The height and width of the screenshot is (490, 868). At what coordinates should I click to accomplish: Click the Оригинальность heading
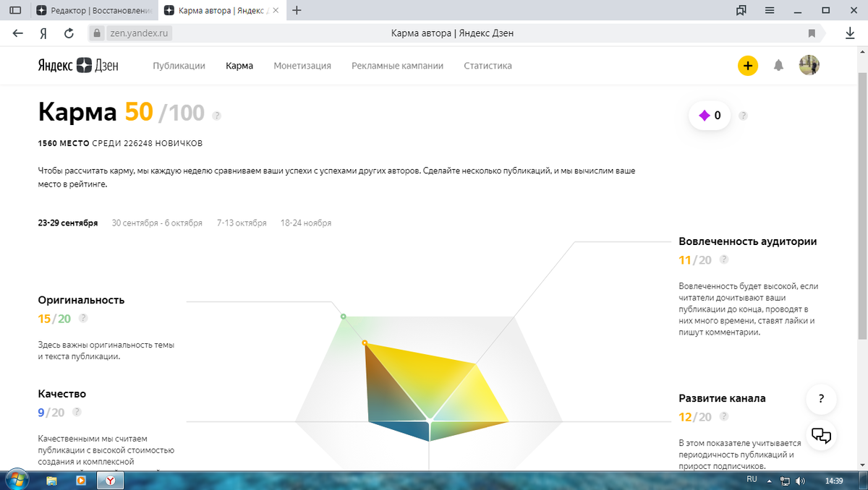81,299
